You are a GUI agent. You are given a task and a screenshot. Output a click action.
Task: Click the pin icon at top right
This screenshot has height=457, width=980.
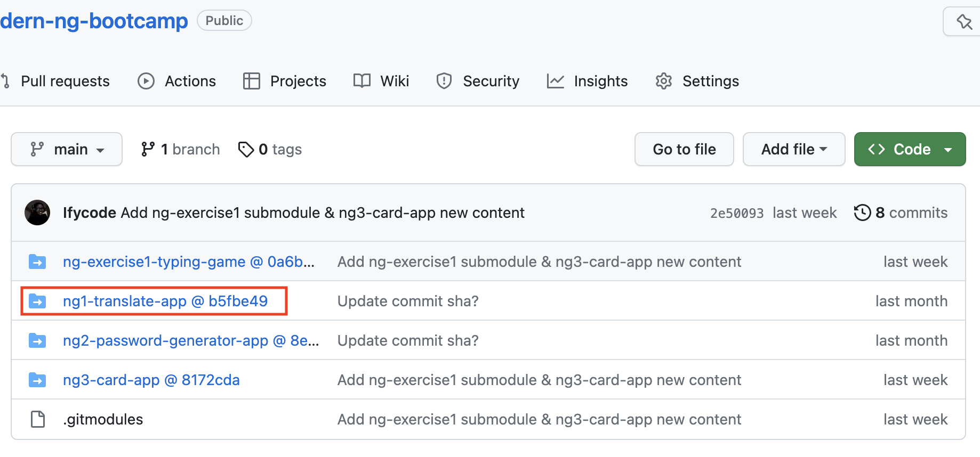(964, 22)
